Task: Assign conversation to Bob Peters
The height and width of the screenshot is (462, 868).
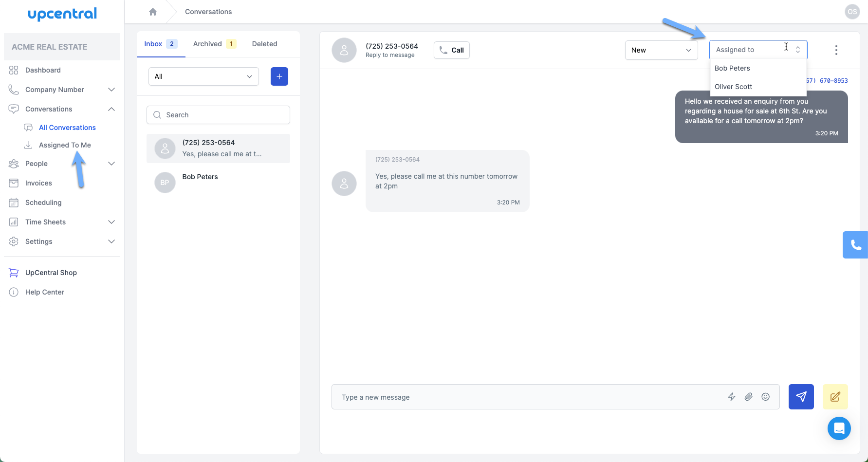Action: 732,68
